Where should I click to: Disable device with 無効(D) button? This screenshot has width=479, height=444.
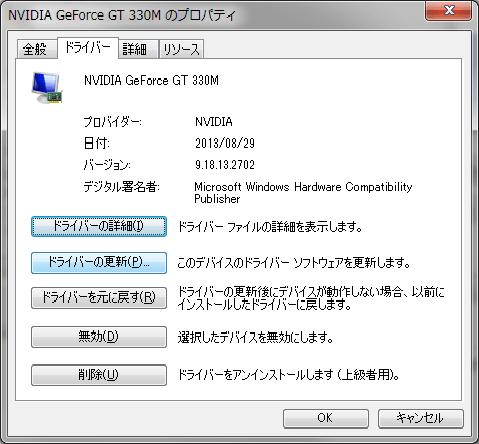click(x=99, y=337)
